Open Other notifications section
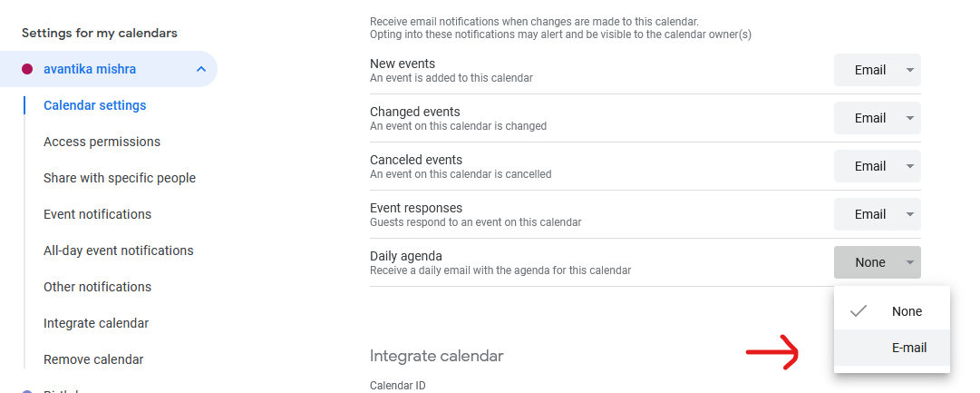The height and width of the screenshot is (393, 980). pos(97,287)
